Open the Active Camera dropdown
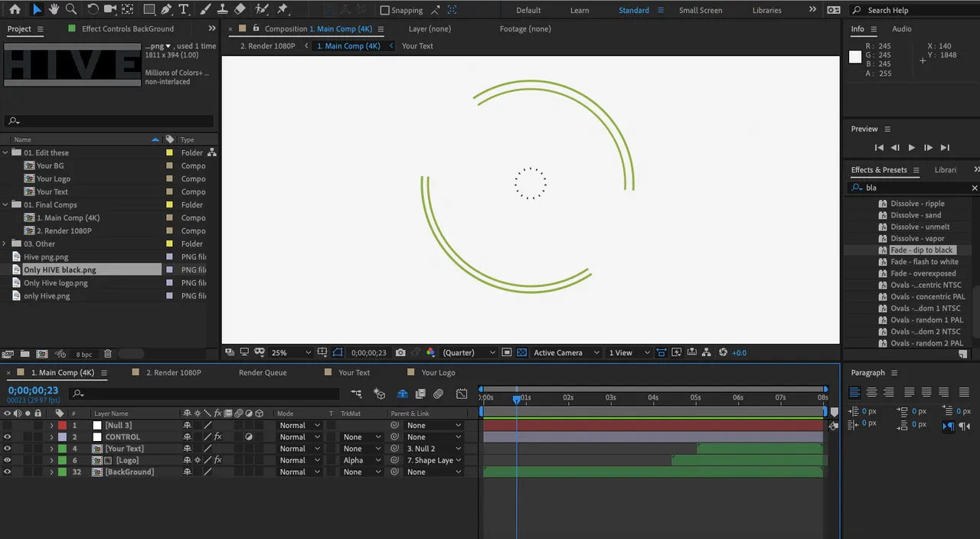 (x=565, y=353)
